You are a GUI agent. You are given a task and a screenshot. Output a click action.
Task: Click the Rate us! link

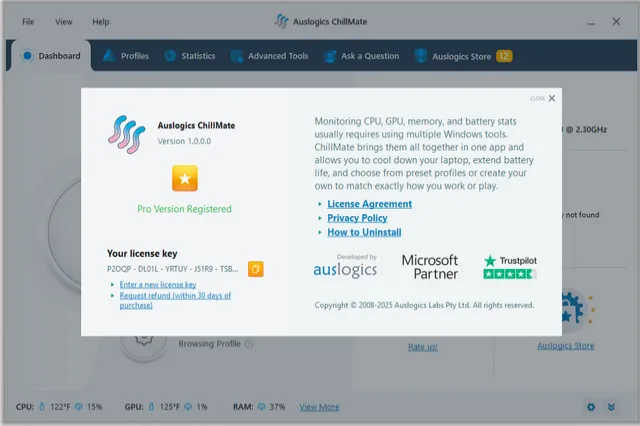coord(423,347)
